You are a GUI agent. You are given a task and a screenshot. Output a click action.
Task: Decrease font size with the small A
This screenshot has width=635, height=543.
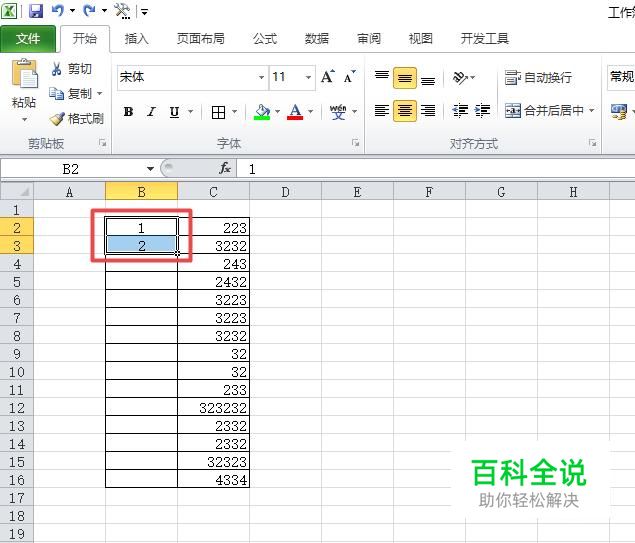pos(349,76)
